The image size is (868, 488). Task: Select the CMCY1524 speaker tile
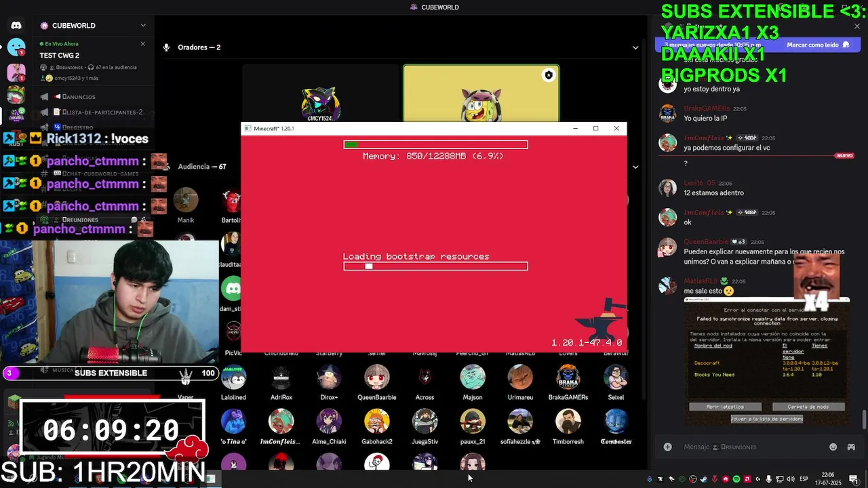[321, 94]
